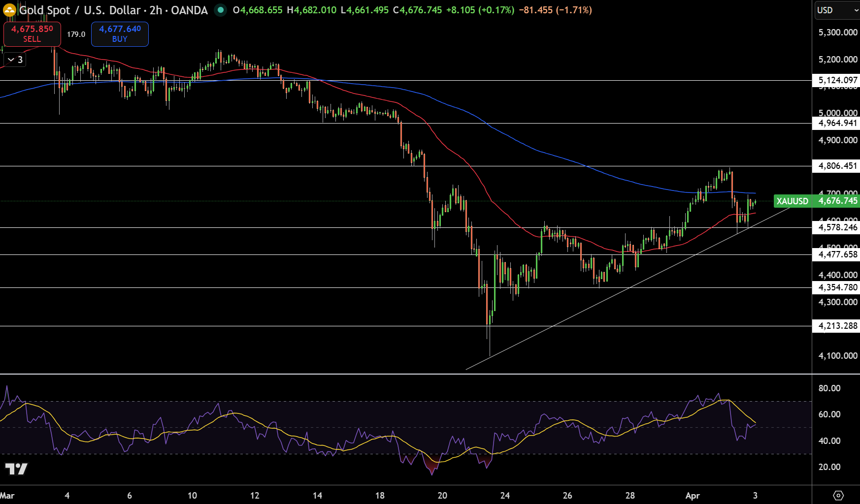Click the green XAUUSD symbol label
The width and height of the screenshot is (860, 504).
point(793,201)
